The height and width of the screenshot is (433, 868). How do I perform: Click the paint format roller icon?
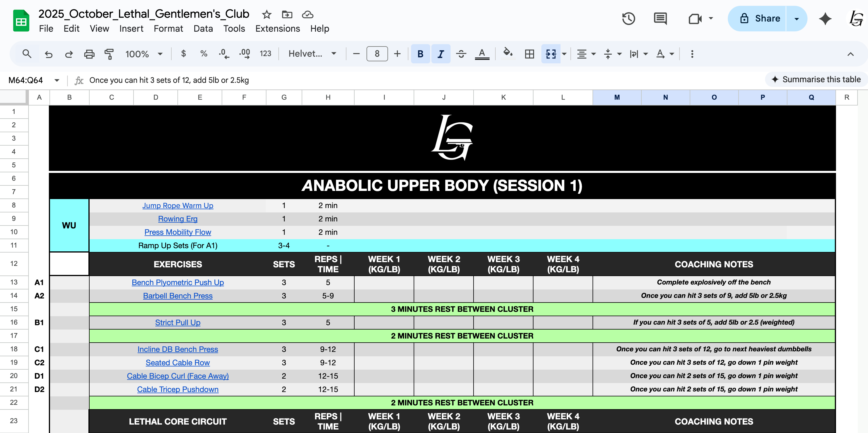pyautogui.click(x=109, y=54)
